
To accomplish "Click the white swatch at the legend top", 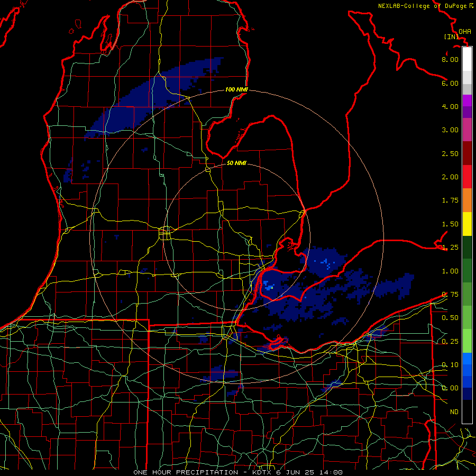I will (x=467, y=59).
